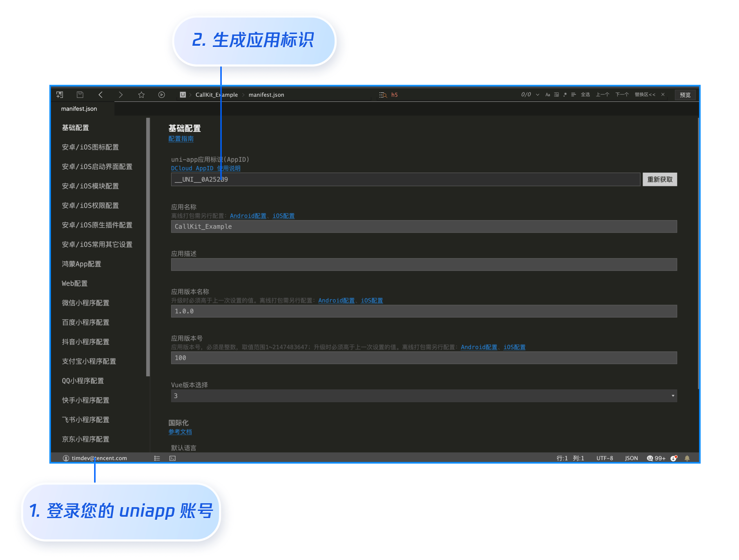Screen dimensions: 739x560
Task: Open 百度小程序配置 section
Action: coord(85,323)
